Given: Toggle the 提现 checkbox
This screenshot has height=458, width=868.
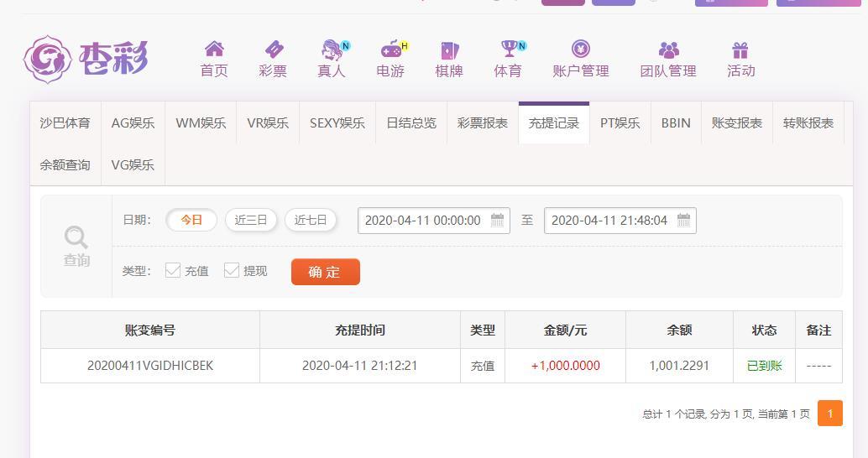Looking at the screenshot, I should (x=232, y=270).
